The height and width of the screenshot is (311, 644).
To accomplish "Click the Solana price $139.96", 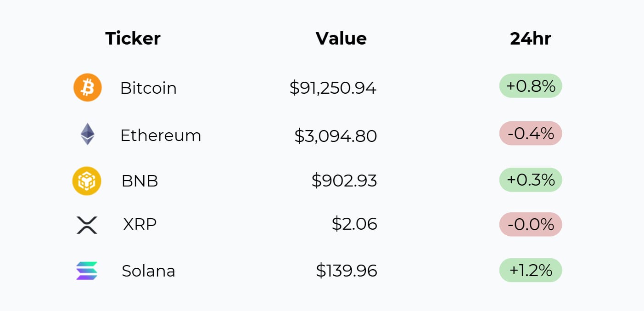I will click(x=347, y=271).
